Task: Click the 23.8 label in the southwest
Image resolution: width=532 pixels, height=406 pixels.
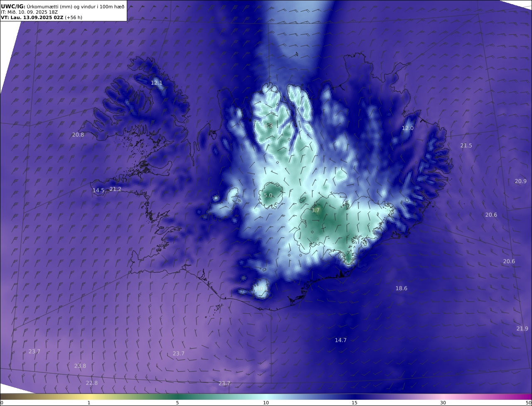Action: click(x=80, y=366)
